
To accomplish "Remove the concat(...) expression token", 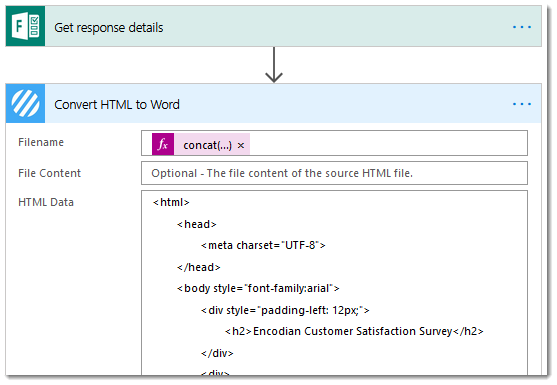I will point(241,145).
